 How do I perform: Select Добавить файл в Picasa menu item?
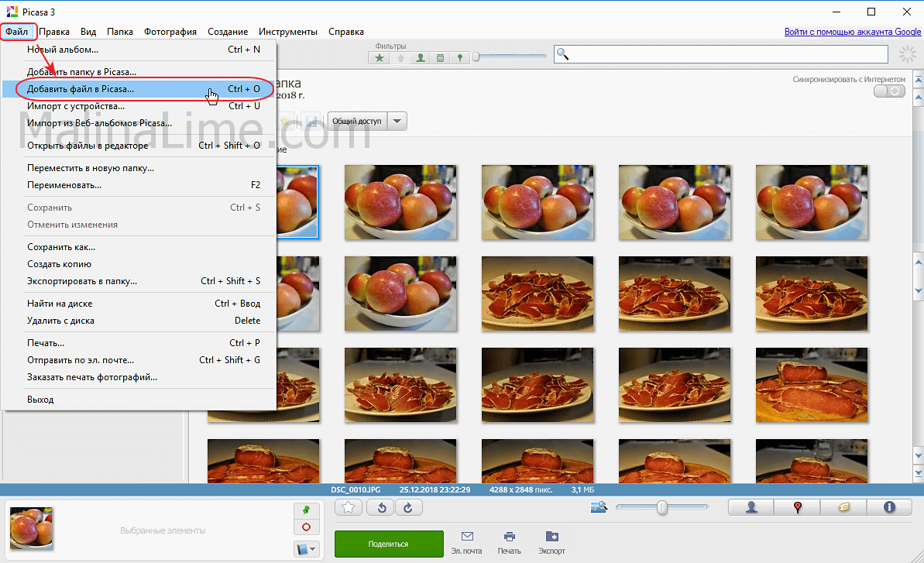point(81,89)
